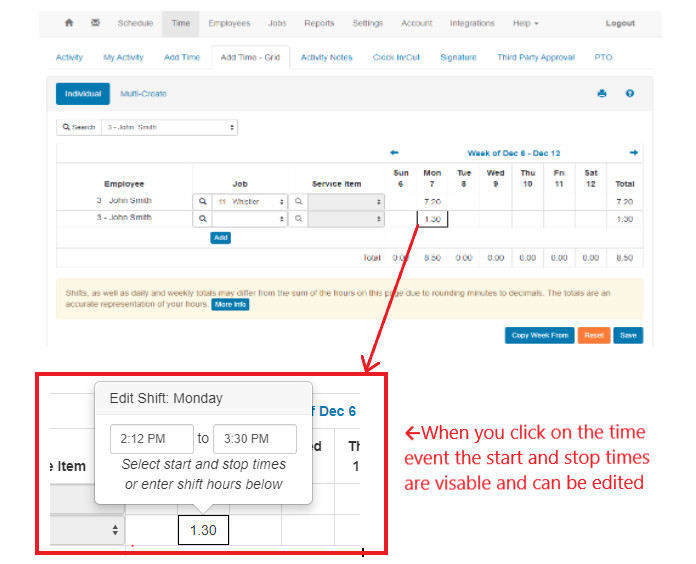
Task: Expand the Help menu
Action: coord(526,23)
